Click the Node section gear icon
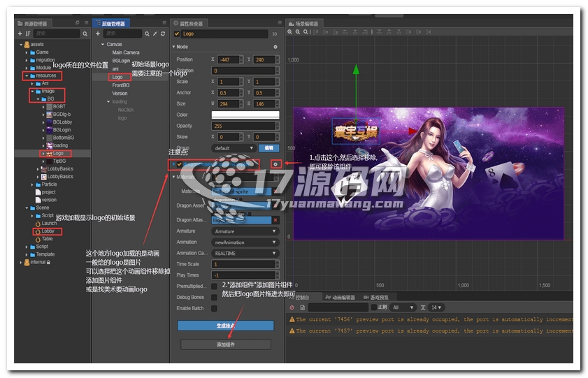 point(275,47)
